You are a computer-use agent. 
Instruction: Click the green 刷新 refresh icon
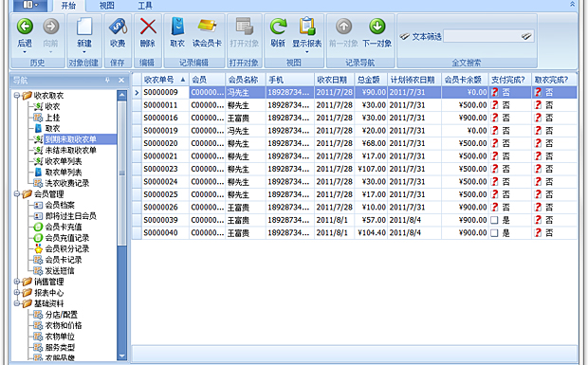click(x=278, y=27)
